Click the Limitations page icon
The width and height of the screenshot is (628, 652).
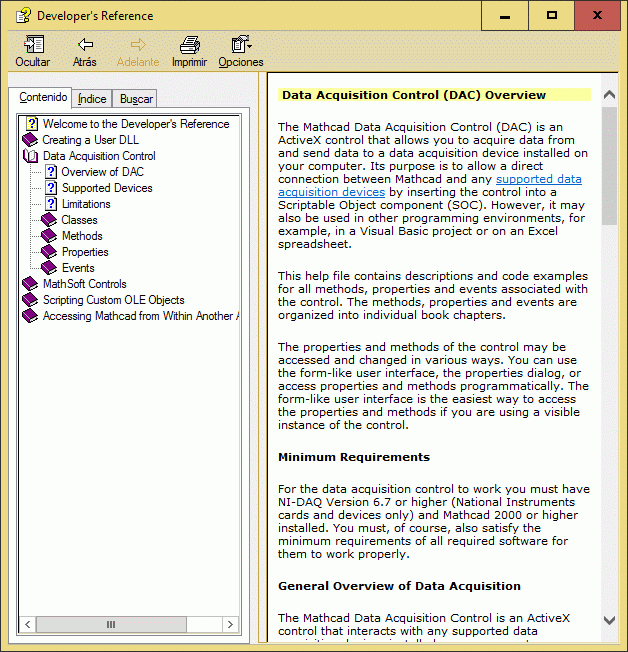pos(51,204)
